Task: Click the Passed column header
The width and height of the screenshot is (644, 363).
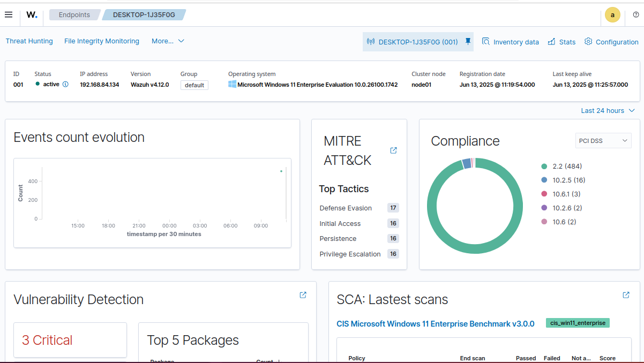Action: click(x=526, y=358)
